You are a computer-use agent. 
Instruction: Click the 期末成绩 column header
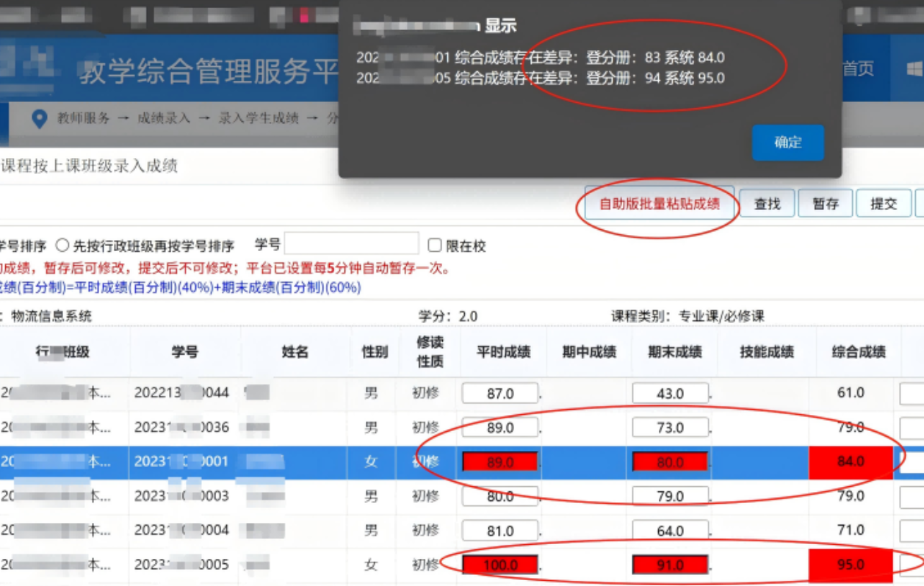click(674, 352)
